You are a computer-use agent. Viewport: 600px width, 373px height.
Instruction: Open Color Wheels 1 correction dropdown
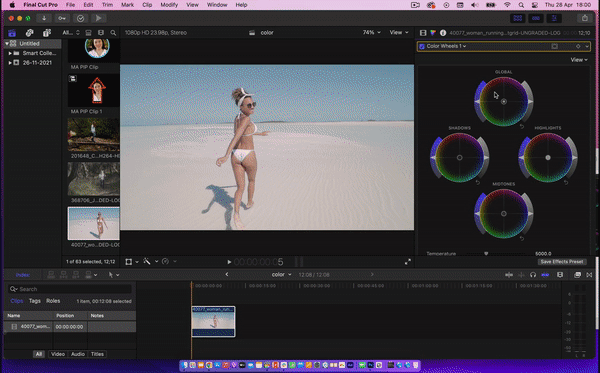tap(446, 46)
